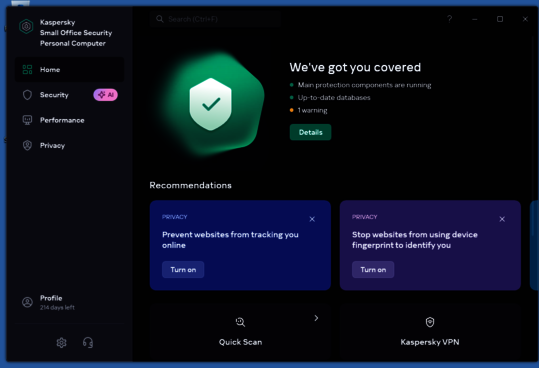
Task: Click the AI badge next to Security
Action: click(106, 95)
